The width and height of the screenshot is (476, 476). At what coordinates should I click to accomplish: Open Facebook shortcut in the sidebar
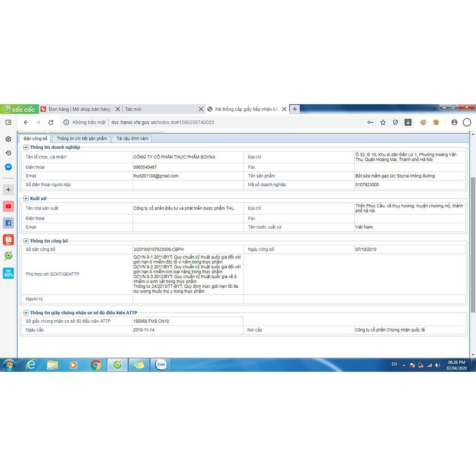coord(8,223)
